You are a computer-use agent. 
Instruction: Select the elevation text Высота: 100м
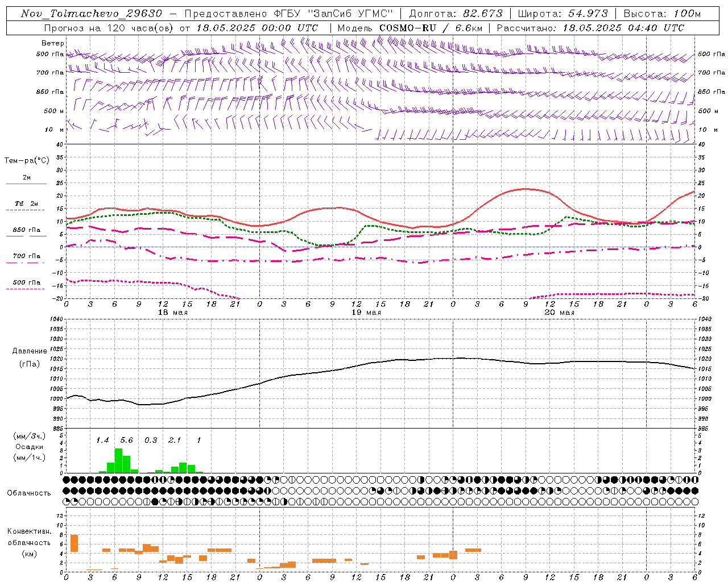[662, 14]
